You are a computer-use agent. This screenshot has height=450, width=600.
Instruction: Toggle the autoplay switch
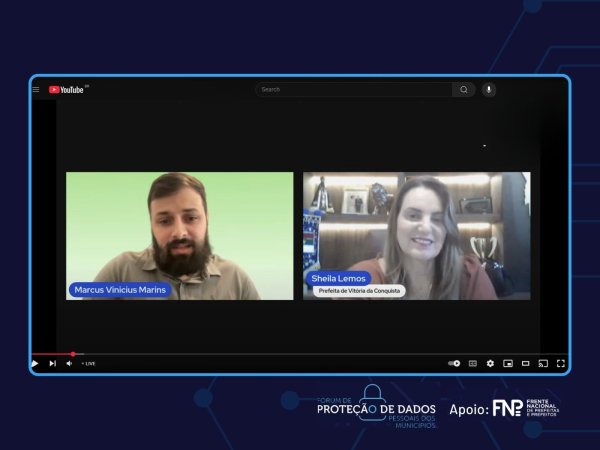pyautogui.click(x=454, y=363)
